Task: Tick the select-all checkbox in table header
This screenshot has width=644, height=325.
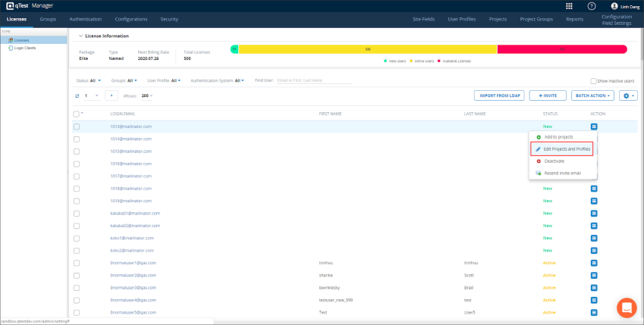Action: 76,114
